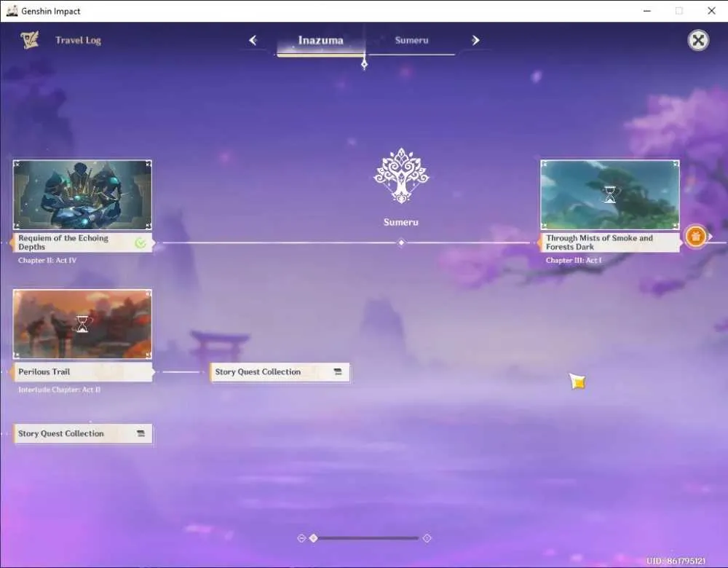Click the Travel Log title text
Image resolution: width=728 pixels, height=568 pixels.
[x=78, y=40]
